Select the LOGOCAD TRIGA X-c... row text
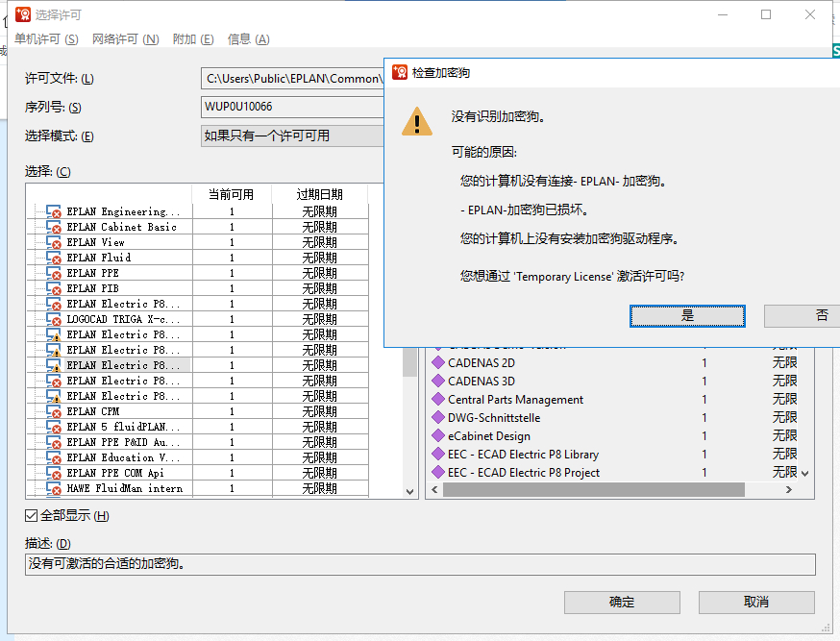The image size is (840, 641). tap(123, 319)
